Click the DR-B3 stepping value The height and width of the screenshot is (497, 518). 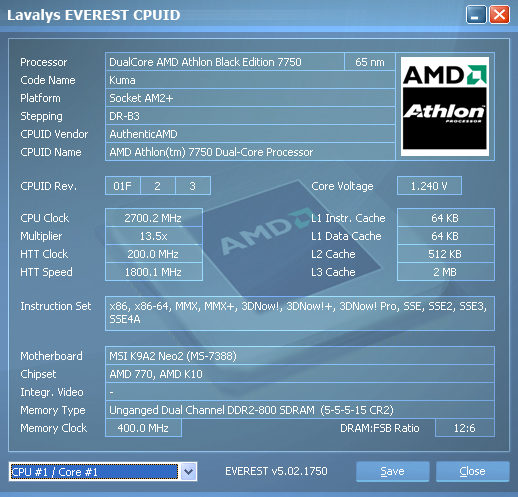pyautogui.click(x=250, y=116)
